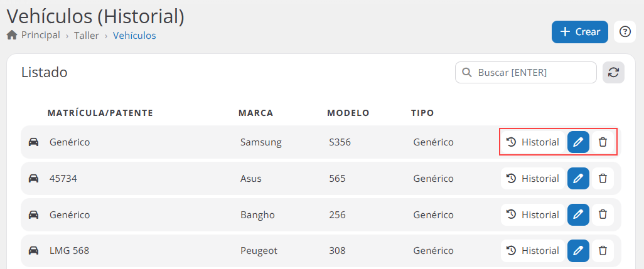644x269 pixels.
Task: Edit vehicle with plate 45734
Action: coord(578,179)
